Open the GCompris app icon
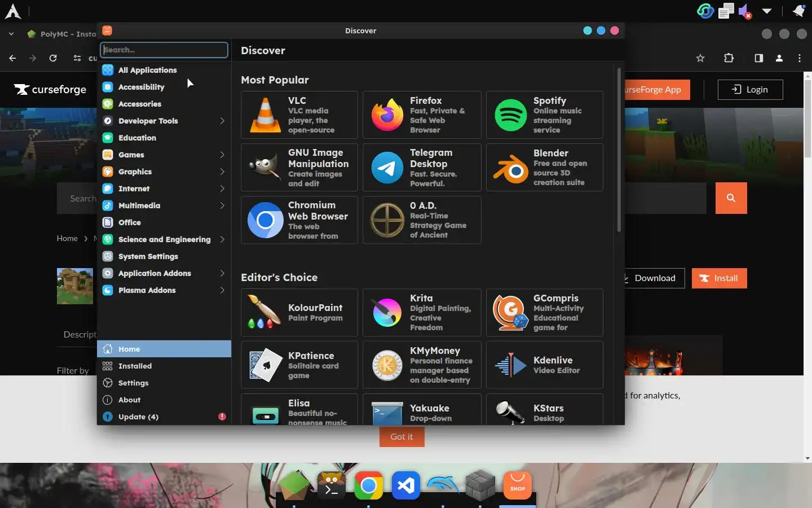Image resolution: width=812 pixels, height=508 pixels. tap(510, 313)
